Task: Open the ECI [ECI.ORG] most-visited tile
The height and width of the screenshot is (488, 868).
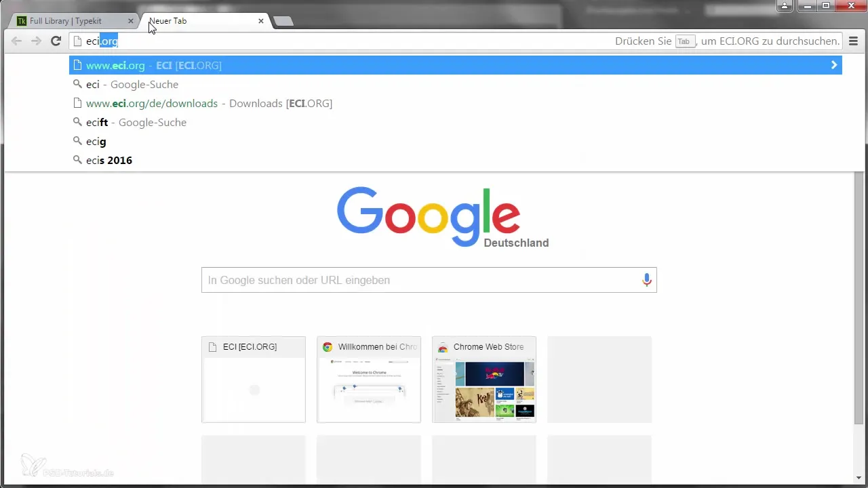Action: pyautogui.click(x=254, y=380)
